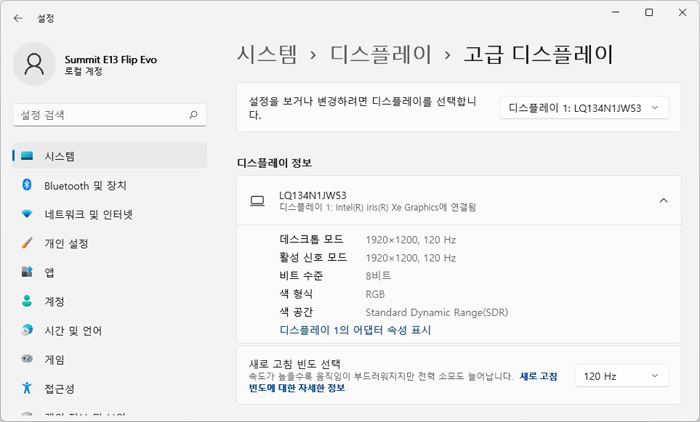Click the user account avatar icon
Viewport: 700px width, 422px height.
click(35, 66)
